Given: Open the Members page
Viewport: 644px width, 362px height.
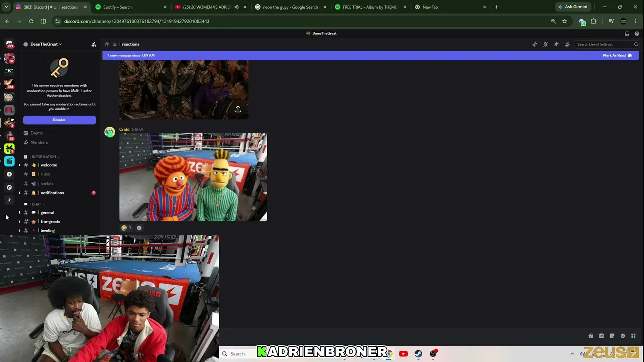Looking at the screenshot, I should (59, 142).
